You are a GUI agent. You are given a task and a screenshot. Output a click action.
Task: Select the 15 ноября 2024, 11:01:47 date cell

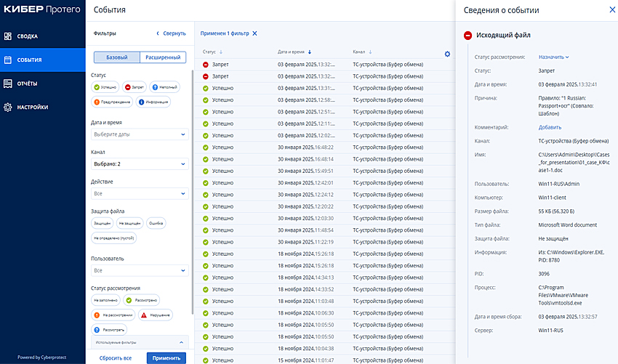point(306,360)
